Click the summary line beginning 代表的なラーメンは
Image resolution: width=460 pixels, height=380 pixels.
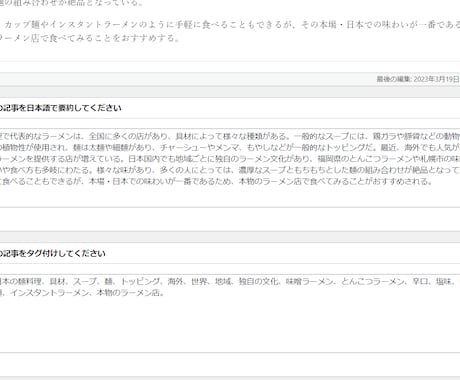coord(230,136)
